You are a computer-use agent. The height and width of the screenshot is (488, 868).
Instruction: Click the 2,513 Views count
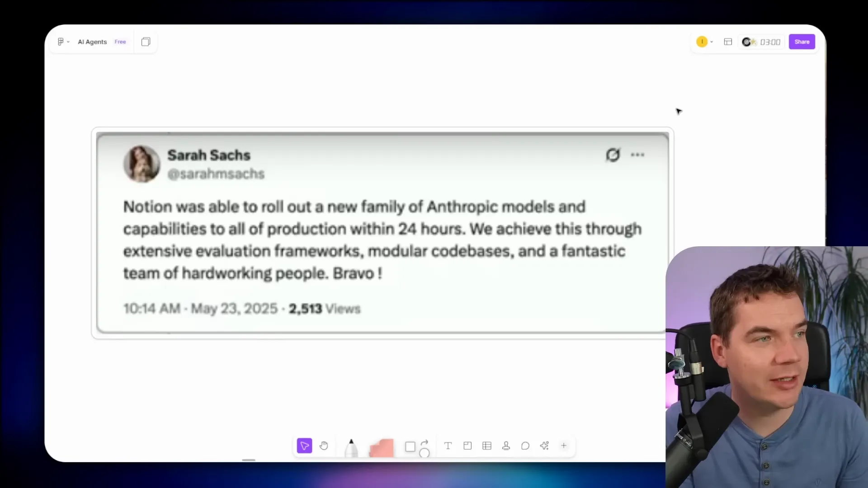pyautogui.click(x=325, y=309)
